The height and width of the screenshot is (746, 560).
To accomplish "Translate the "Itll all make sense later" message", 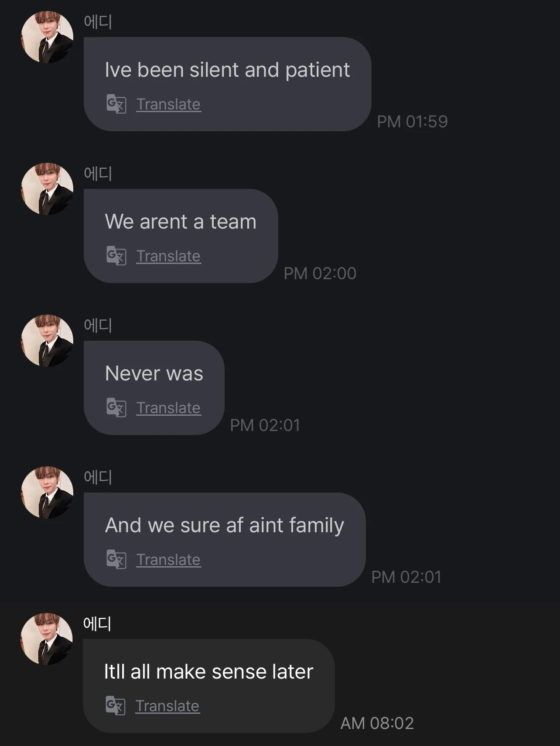I will tap(167, 706).
